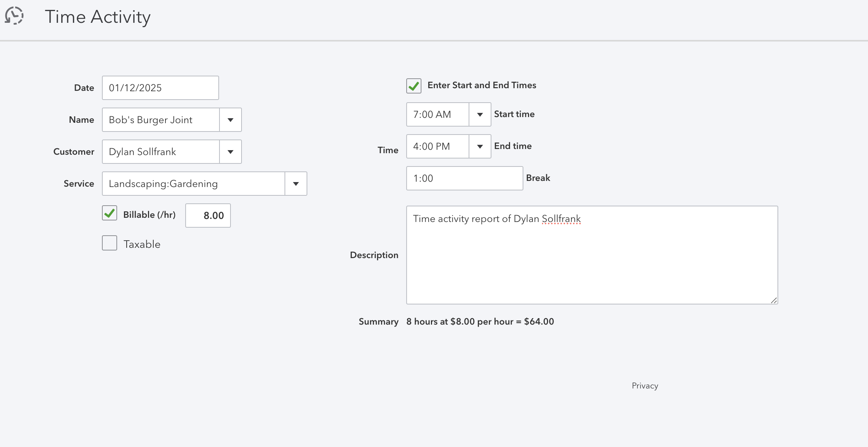
Task: Toggle Enter Start and End Times checkbox
Action: pos(413,86)
